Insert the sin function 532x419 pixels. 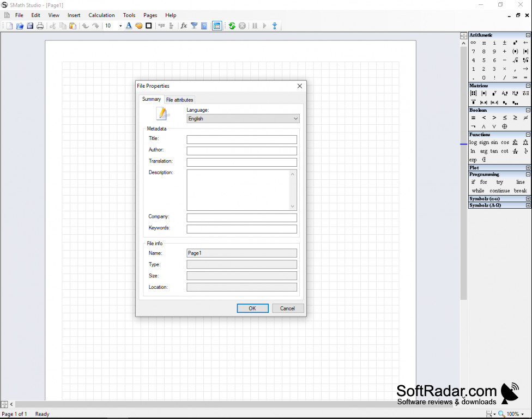click(494, 143)
